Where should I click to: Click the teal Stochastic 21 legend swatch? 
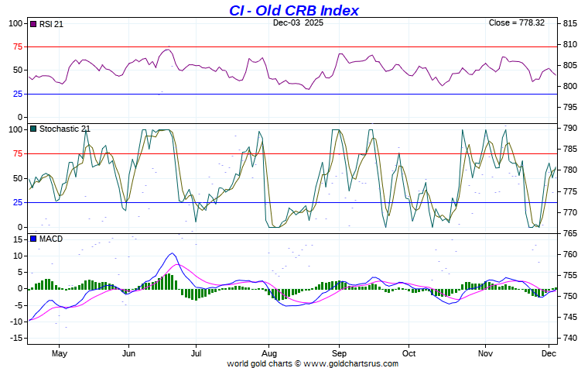pos(33,129)
